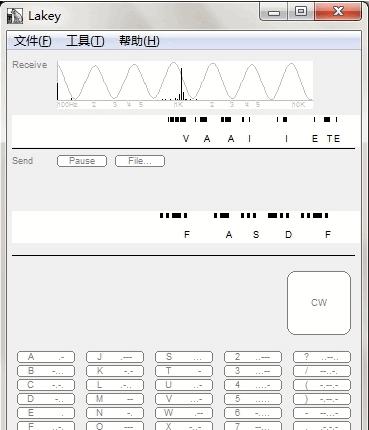Open the 工具(T) menu

click(x=85, y=41)
